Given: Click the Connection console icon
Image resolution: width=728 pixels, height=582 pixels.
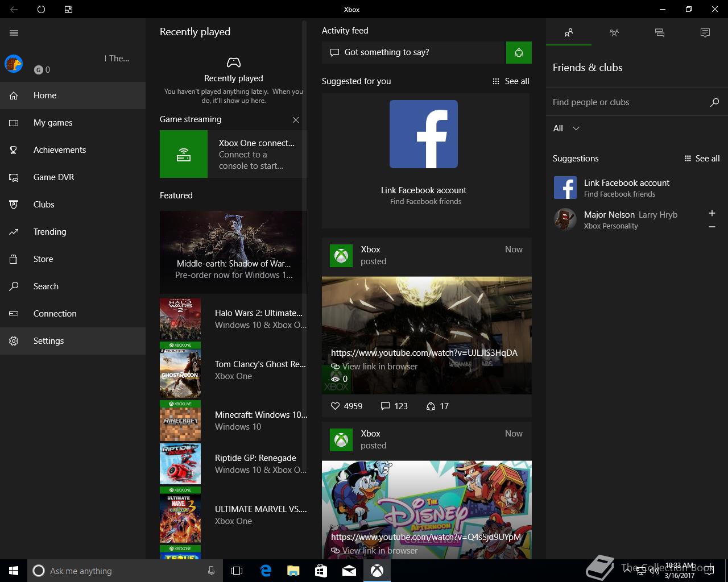Looking at the screenshot, I should pyautogui.click(x=14, y=314).
